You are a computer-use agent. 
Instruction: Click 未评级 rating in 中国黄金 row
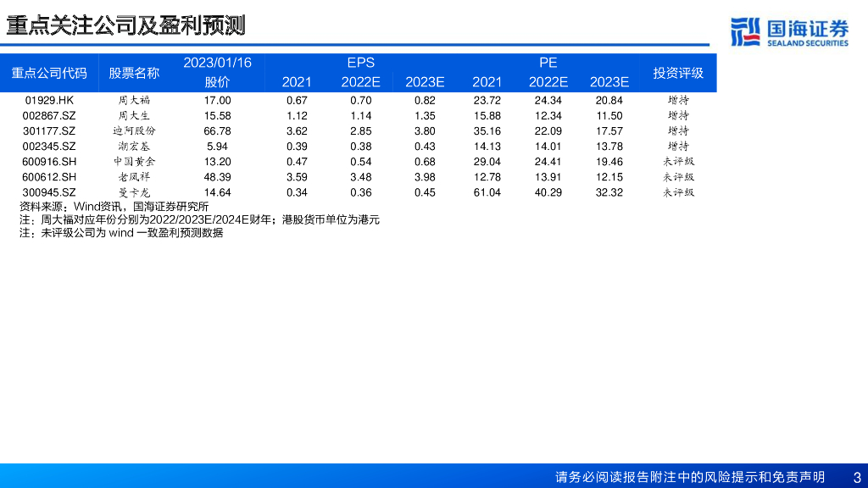pyautogui.click(x=678, y=162)
